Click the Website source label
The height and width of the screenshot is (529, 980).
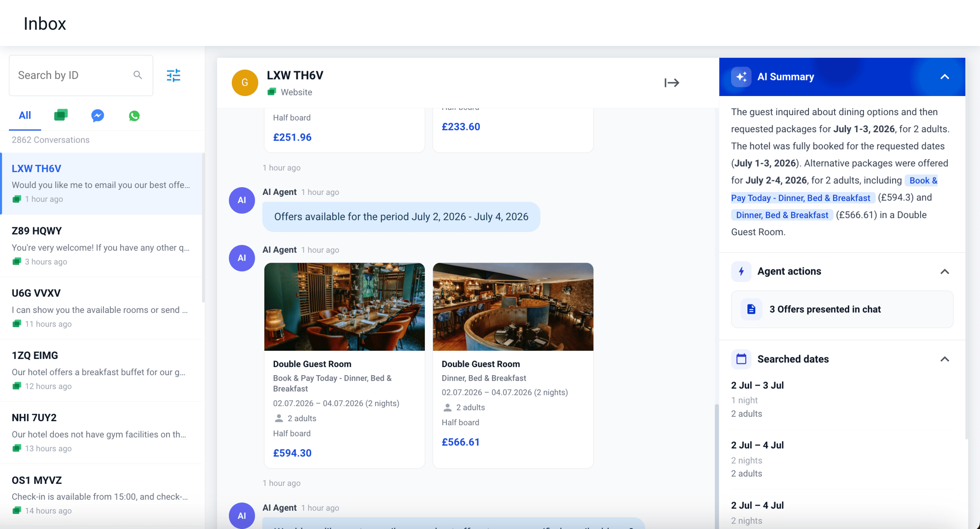pos(296,92)
